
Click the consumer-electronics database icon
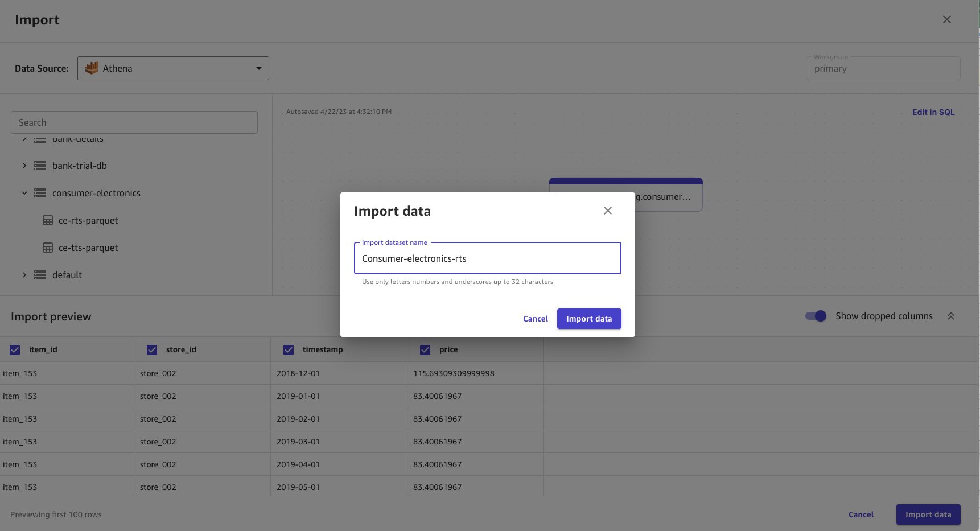click(40, 193)
